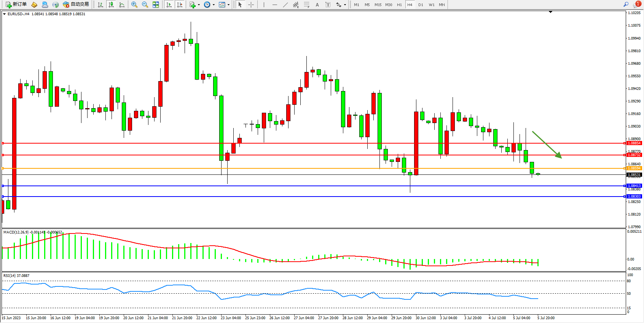This screenshot has height=323, width=644.
Task: Select the crosshair tool
Action: (x=251, y=5)
